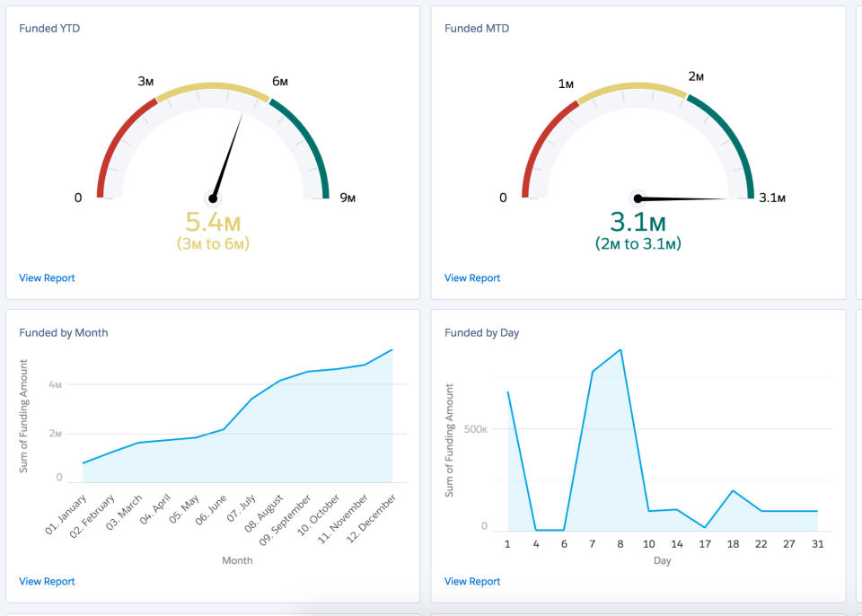The width and height of the screenshot is (862, 616).
Task: Click the Funded YTD chart title
Action: click(x=49, y=28)
